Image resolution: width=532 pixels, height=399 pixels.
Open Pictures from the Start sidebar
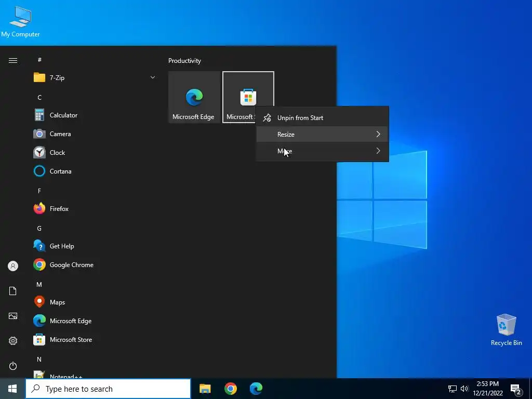[13, 316]
